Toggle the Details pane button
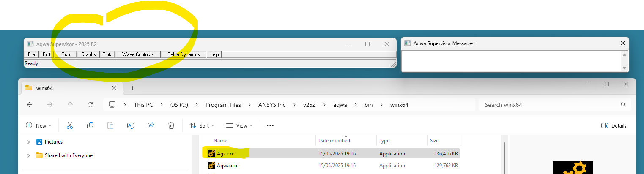The height and width of the screenshot is (174, 644). click(614, 125)
